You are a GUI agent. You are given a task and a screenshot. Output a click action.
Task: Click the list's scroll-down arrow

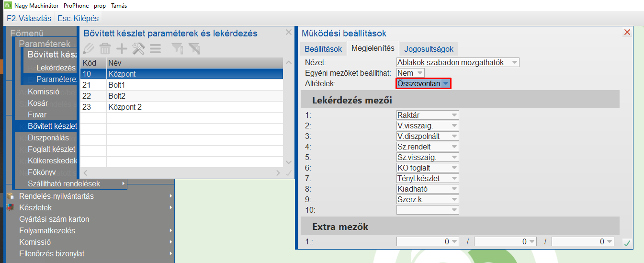point(288,162)
